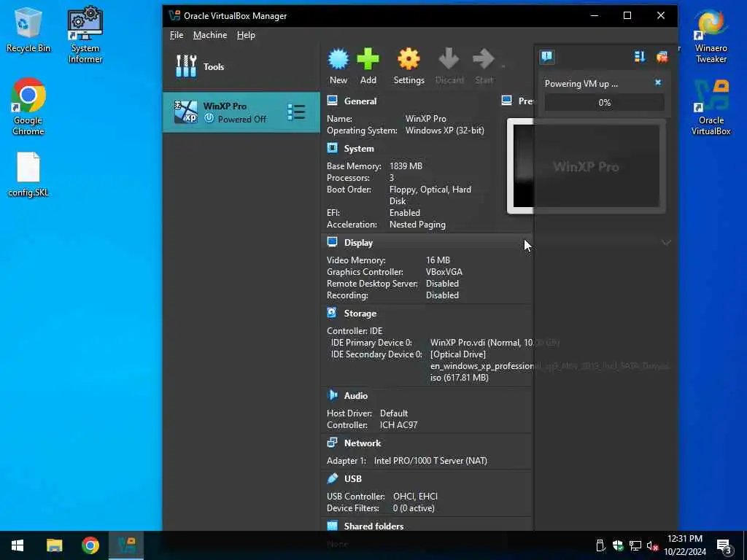This screenshot has height=560, width=747.
Task: Open the Display section heading link
Action: (x=358, y=242)
